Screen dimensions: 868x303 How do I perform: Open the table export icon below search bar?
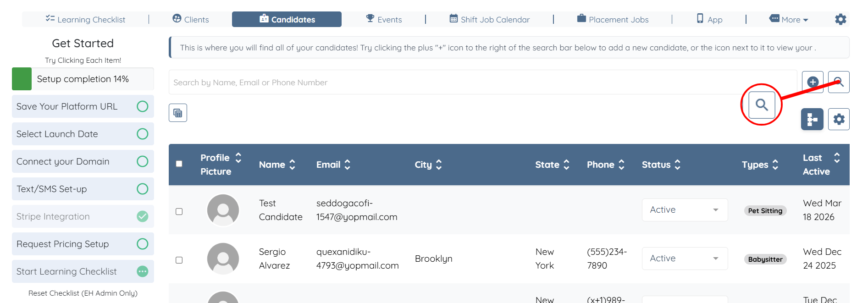(178, 113)
